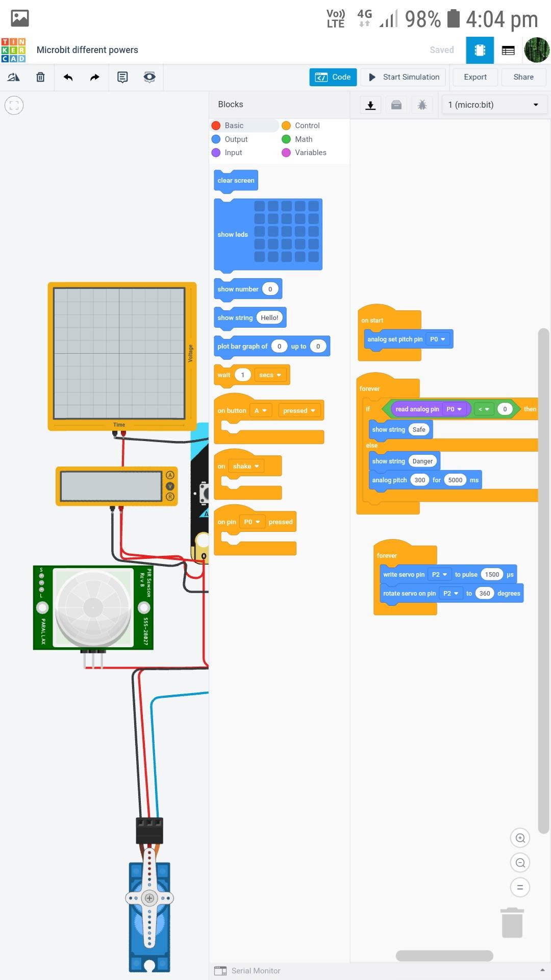Open the Android gallery notification icon

click(x=20, y=18)
